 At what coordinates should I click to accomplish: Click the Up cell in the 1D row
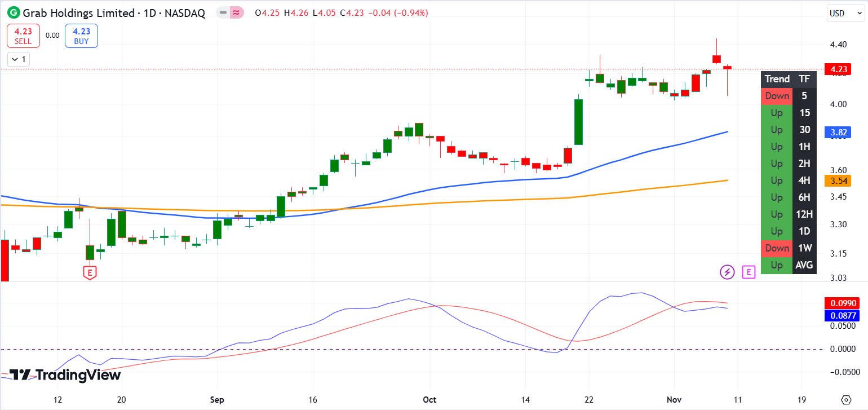[x=777, y=231]
